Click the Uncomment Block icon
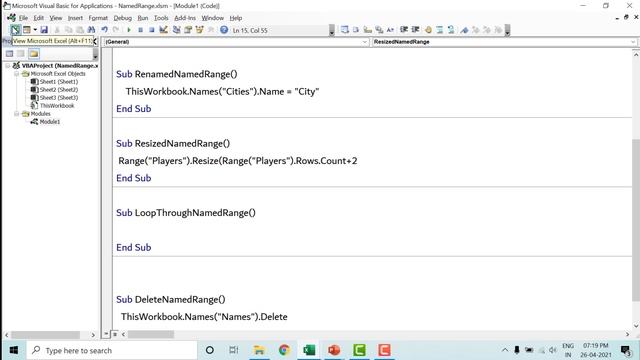The height and width of the screenshot is (360, 640). click(x=451, y=30)
